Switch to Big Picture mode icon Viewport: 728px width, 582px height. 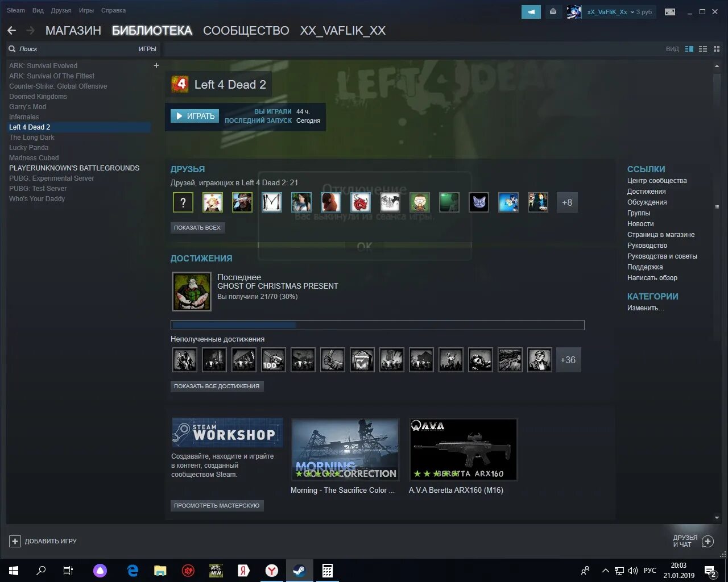click(x=670, y=12)
